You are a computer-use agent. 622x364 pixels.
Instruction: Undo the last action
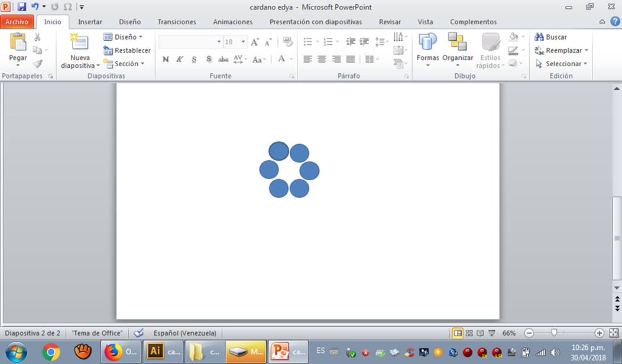[35, 6]
